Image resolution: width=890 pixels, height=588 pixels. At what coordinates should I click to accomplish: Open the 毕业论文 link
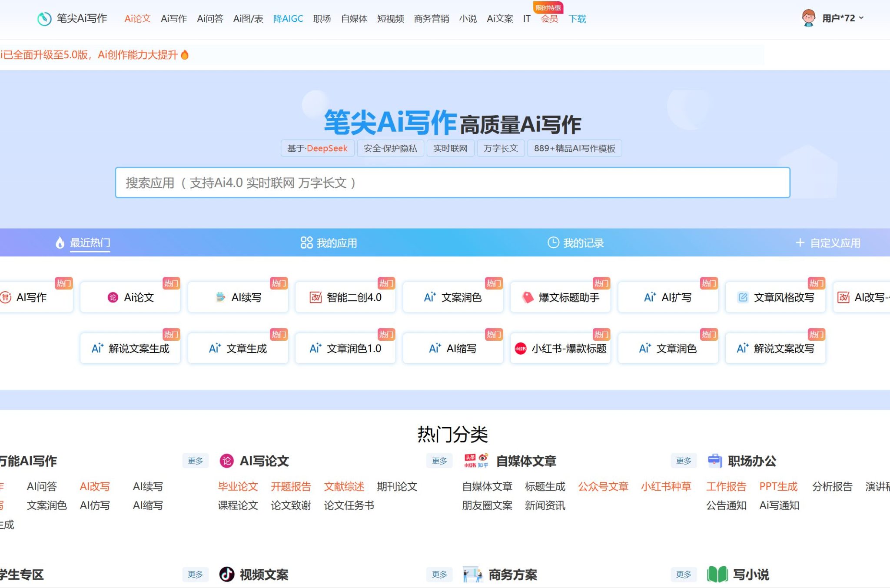click(x=238, y=487)
